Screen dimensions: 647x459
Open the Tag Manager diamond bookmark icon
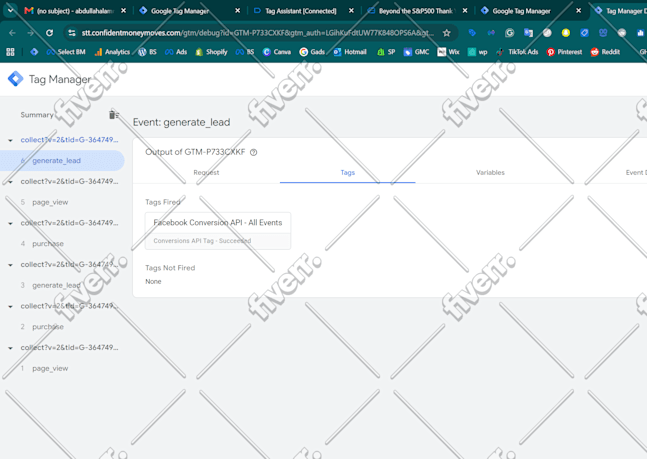tap(34, 52)
